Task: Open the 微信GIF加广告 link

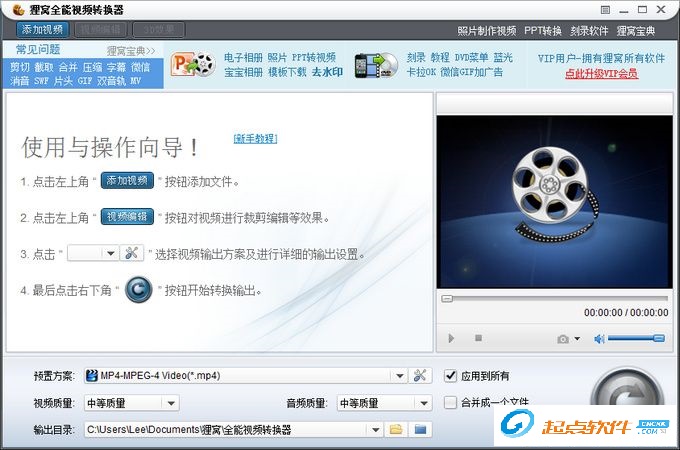Action: 472,72
